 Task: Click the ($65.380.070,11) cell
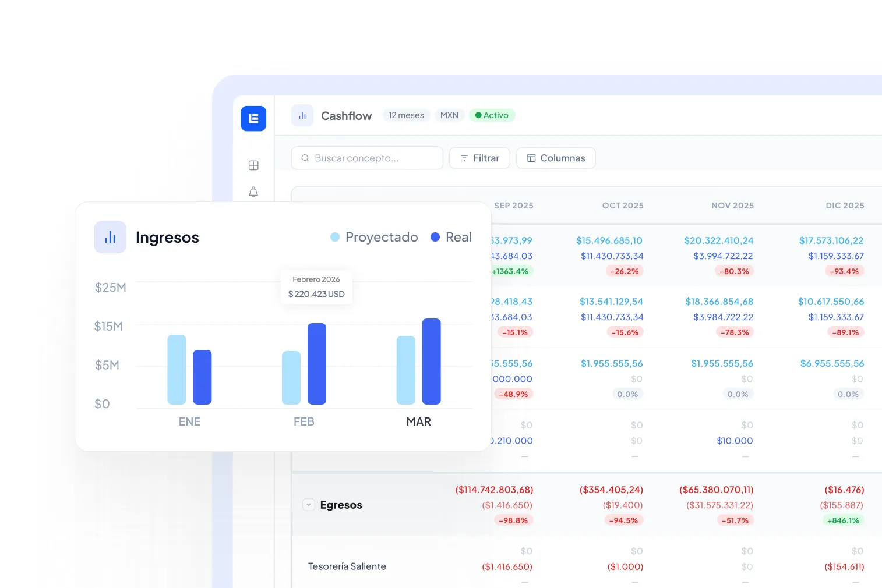(x=717, y=490)
